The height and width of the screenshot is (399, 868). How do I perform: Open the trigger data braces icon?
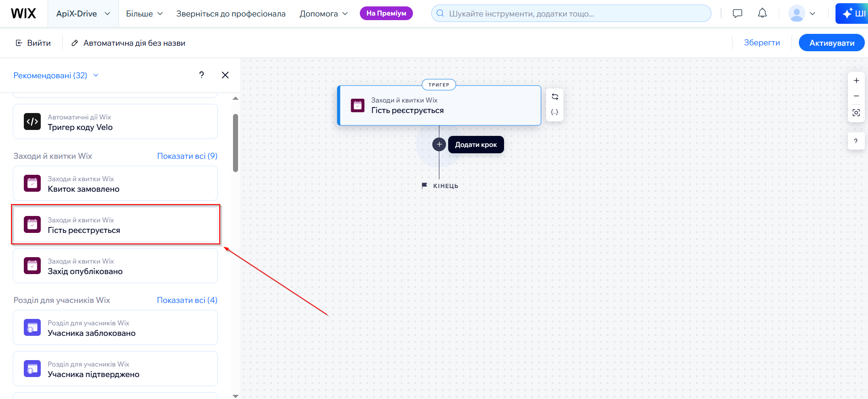555,112
